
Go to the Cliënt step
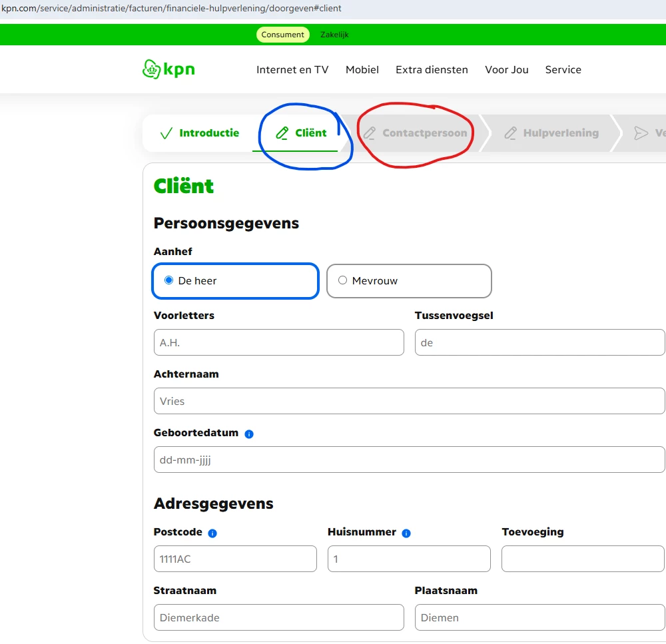pos(301,133)
